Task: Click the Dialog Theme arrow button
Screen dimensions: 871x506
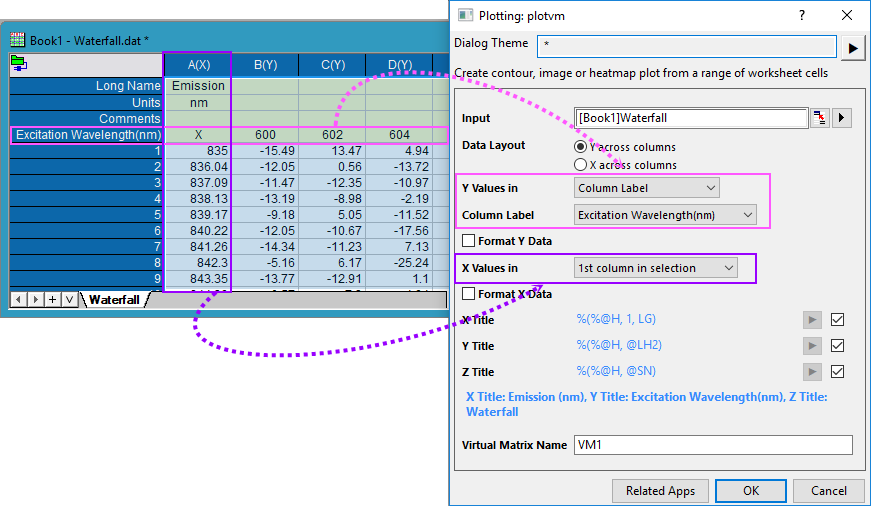Action: [852, 47]
